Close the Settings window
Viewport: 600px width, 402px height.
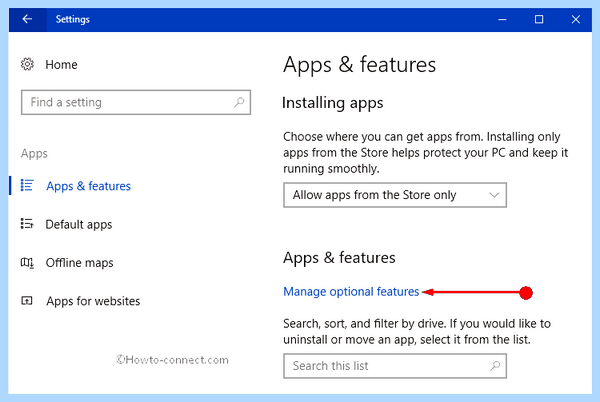point(576,19)
